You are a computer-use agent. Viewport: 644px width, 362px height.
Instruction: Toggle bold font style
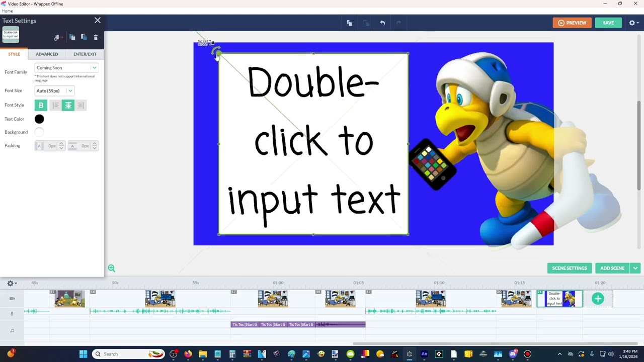pyautogui.click(x=41, y=105)
